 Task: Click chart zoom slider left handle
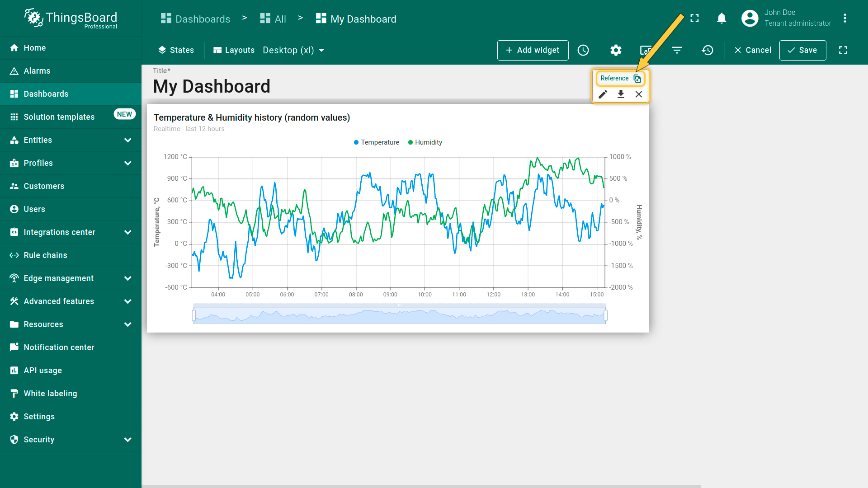click(194, 315)
